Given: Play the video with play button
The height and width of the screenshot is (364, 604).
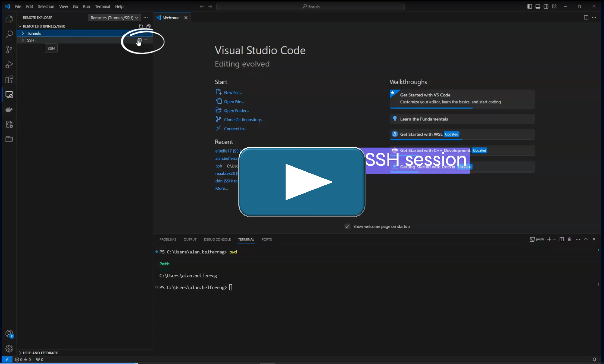Looking at the screenshot, I should [302, 182].
